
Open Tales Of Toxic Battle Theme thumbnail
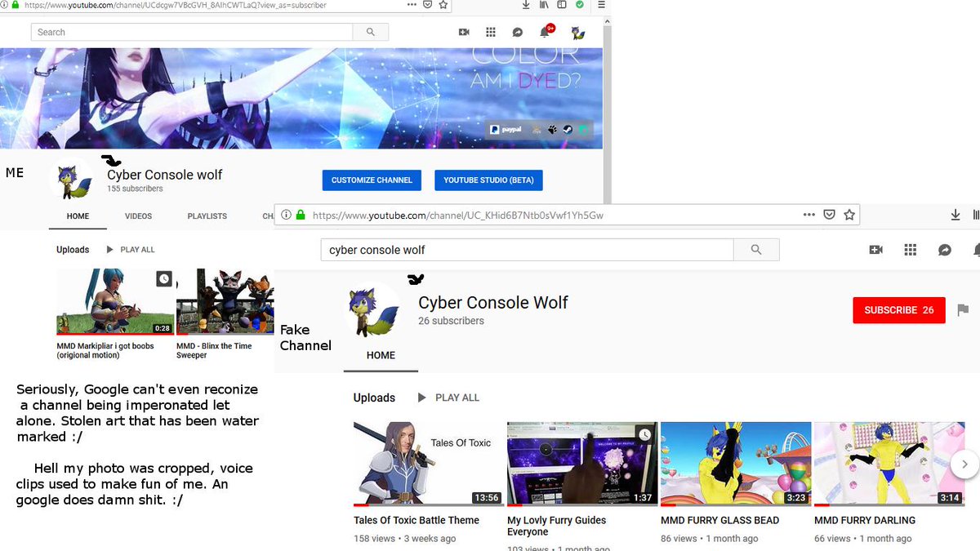pyautogui.click(x=427, y=464)
